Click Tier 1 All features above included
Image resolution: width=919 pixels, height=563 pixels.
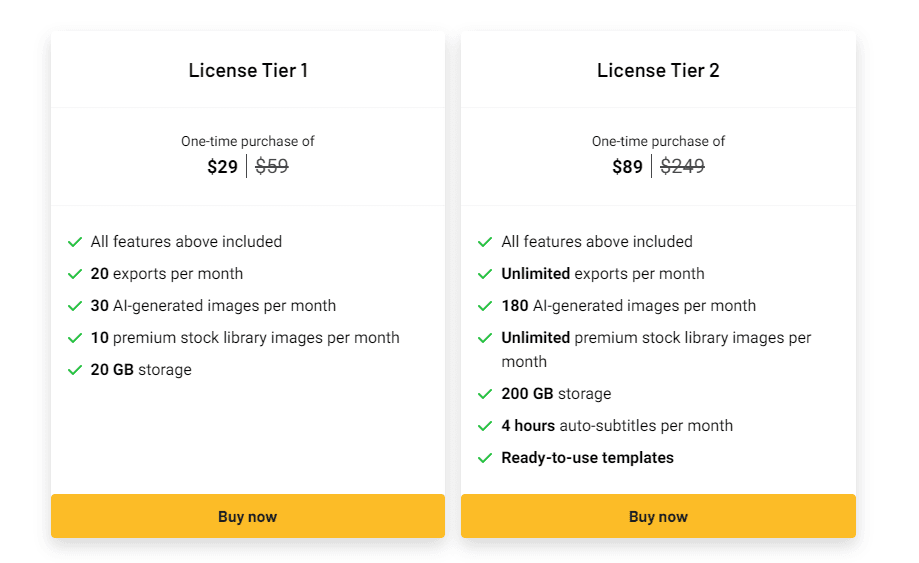click(x=186, y=242)
